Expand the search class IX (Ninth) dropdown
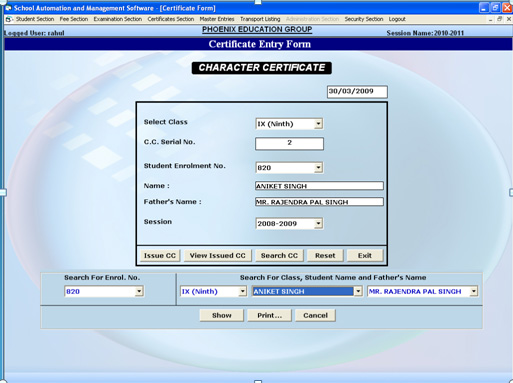 (243, 291)
